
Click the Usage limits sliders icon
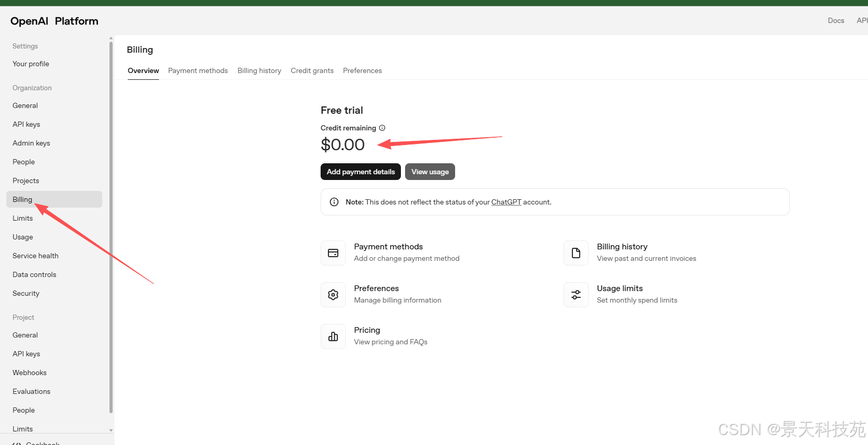click(x=576, y=295)
